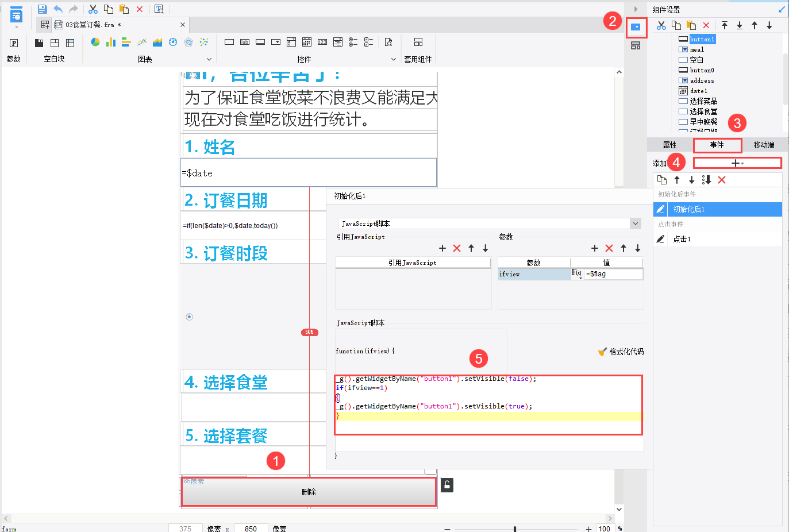Open the component library side tab
The height and width of the screenshot is (532, 789).
coord(636,45)
